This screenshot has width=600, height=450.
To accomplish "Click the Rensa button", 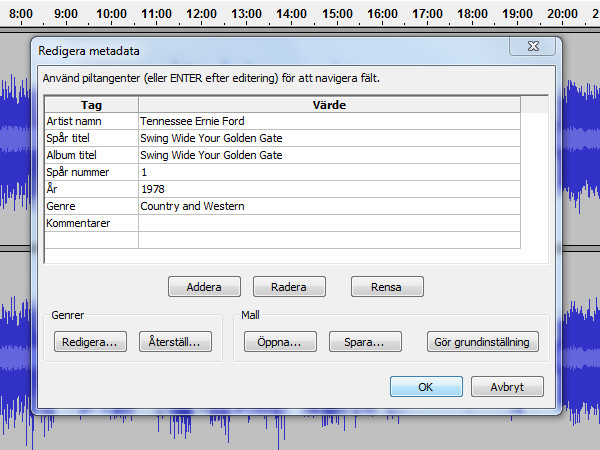I will coord(387,287).
